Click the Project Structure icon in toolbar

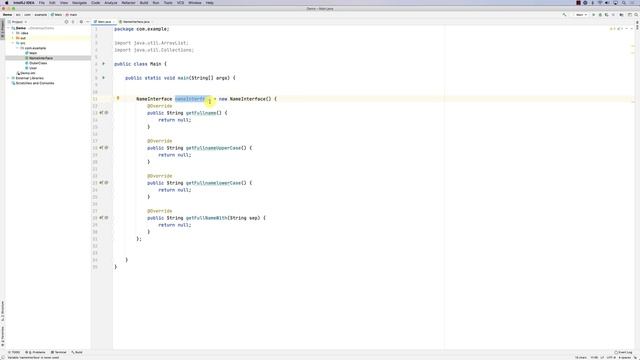[622, 15]
